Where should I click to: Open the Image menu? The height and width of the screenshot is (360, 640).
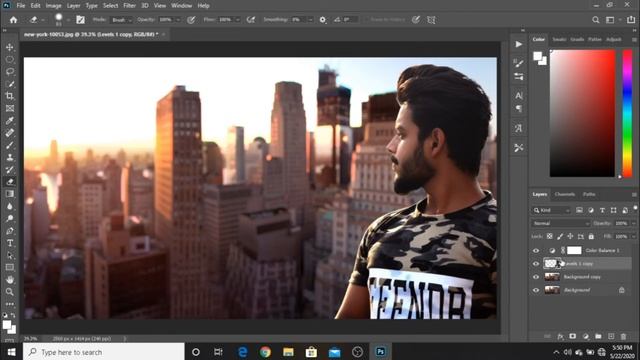point(53,6)
